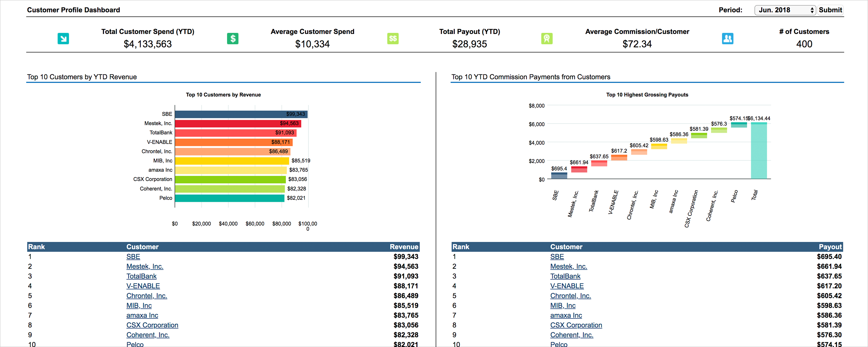Open Coherent, Inc. link in Payout table
The image size is (868, 347).
[x=572, y=335]
